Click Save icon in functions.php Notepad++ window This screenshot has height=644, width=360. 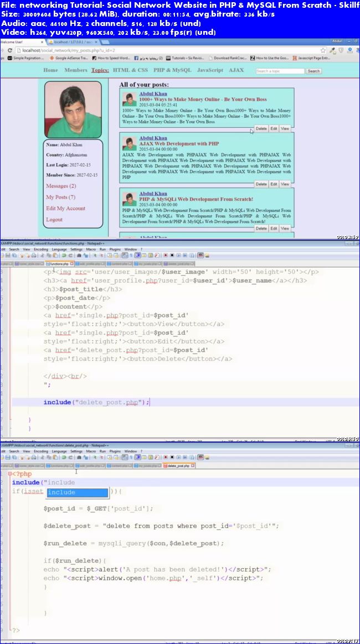[7, 255]
